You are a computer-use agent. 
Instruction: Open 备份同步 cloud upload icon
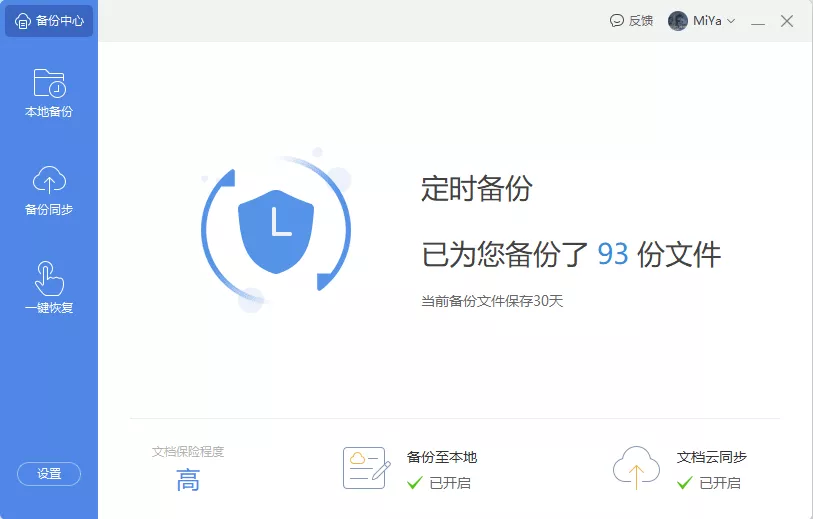(49, 180)
